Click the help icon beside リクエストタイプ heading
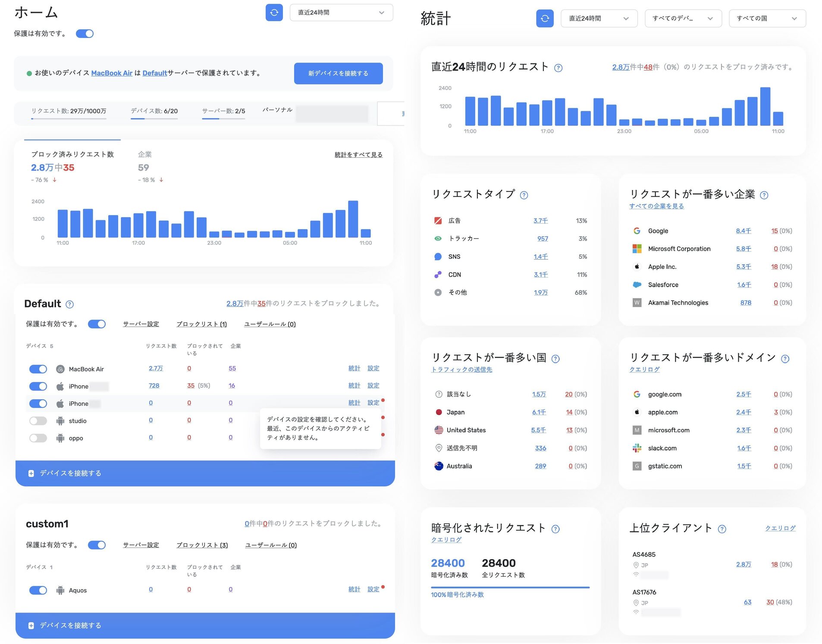 coord(524,195)
